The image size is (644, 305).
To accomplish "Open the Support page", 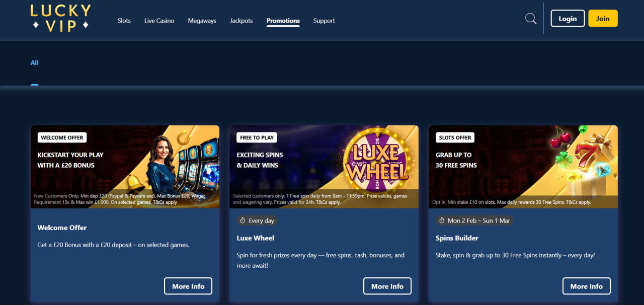I will tap(324, 21).
